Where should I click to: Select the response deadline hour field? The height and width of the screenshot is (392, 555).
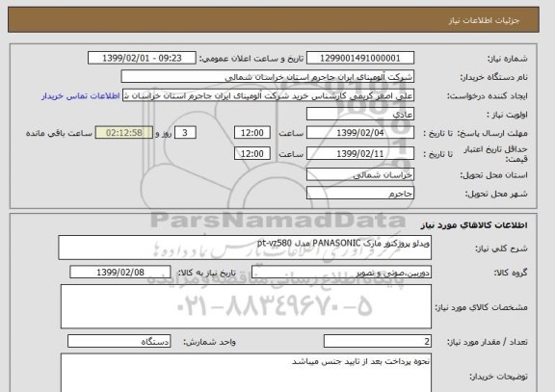(x=252, y=133)
